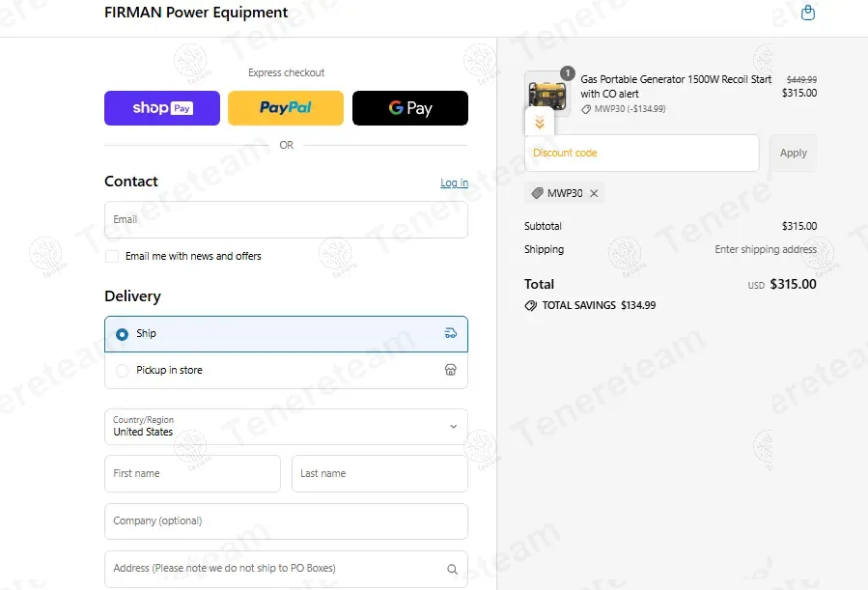868x590 pixels.
Task: Click the generator product thumbnail
Action: [x=546, y=95]
